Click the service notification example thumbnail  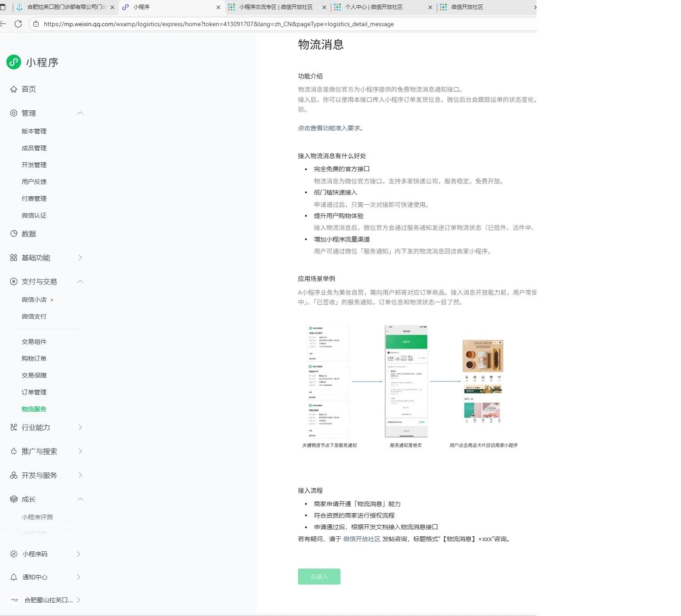coord(328,381)
